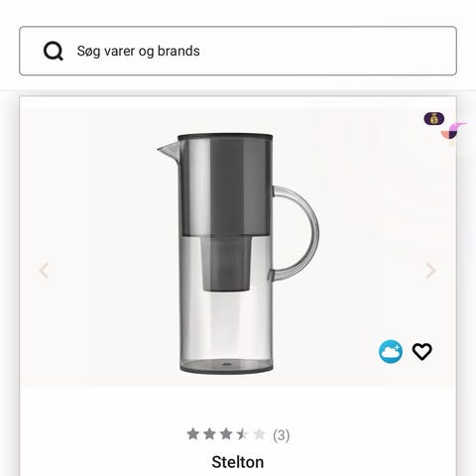Open the (3) reviews count

click(x=282, y=435)
